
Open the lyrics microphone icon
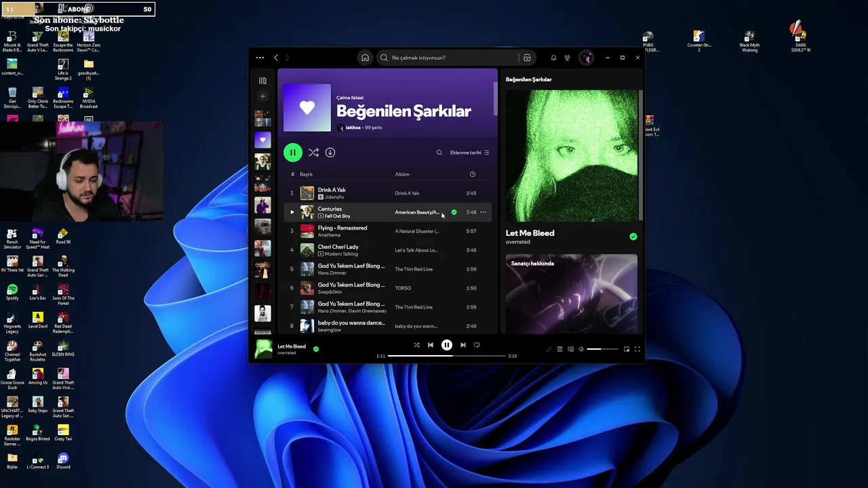click(549, 349)
